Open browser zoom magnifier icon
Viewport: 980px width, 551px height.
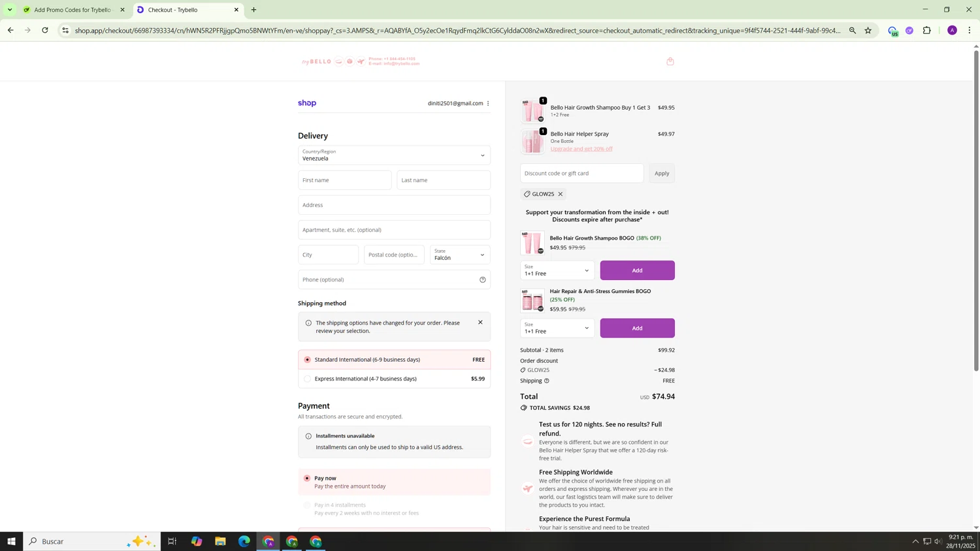click(852, 30)
